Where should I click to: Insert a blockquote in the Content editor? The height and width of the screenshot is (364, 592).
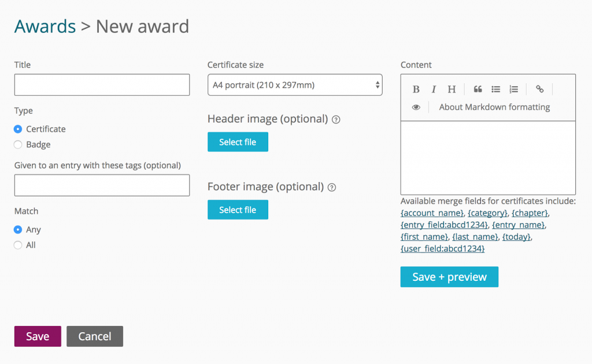click(478, 89)
